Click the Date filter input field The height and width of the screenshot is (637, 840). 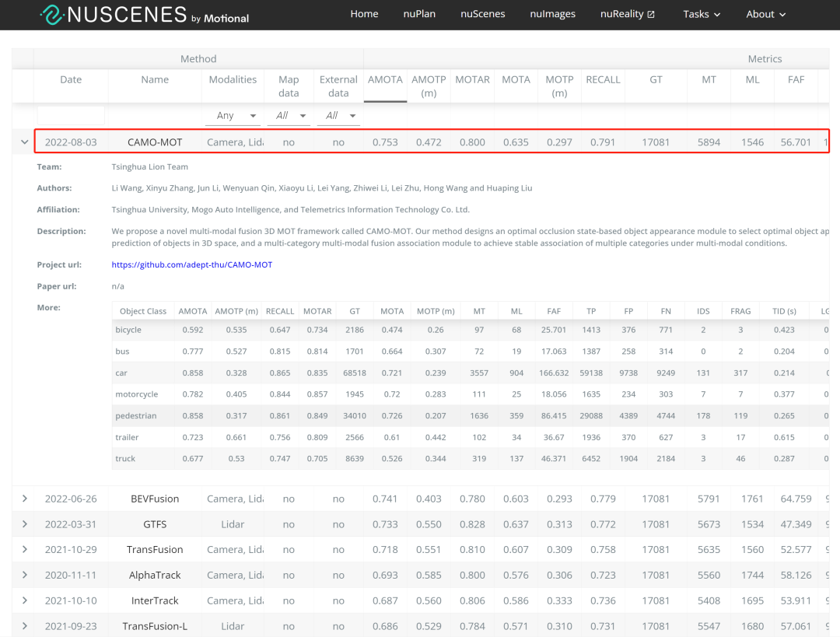pos(71,116)
